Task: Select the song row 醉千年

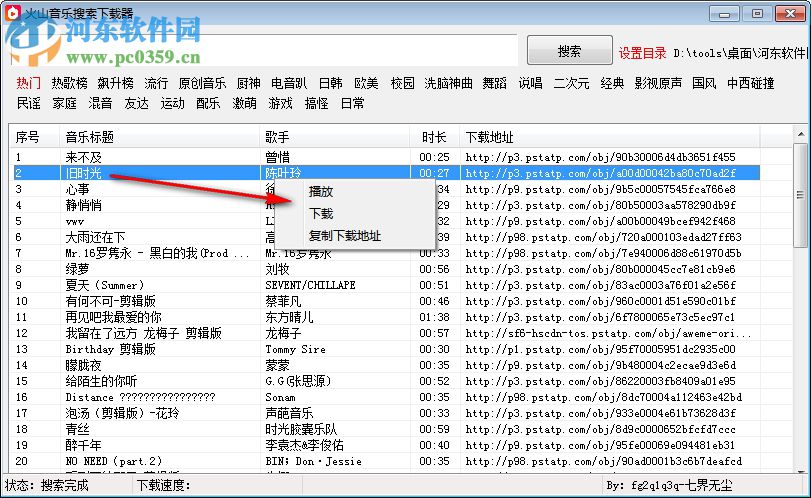Action: pyautogui.click(x=385, y=446)
